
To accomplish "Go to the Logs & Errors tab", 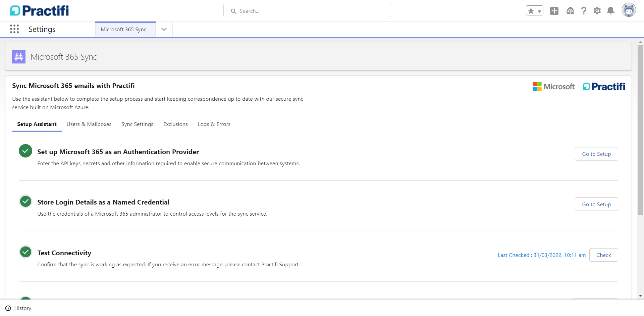I will [214, 124].
